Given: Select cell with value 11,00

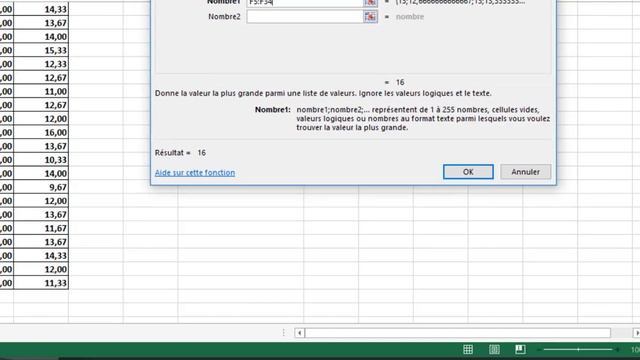Looking at the screenshot, I should pyautogui.click(x=41, y=91).
